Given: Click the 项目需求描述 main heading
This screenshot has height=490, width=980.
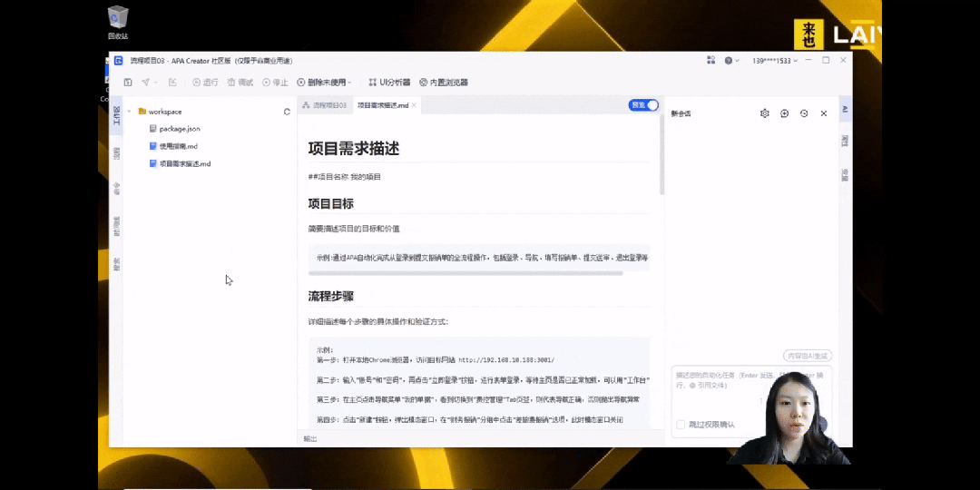Looking at the screenshot, I should click(x=354, y=148).
